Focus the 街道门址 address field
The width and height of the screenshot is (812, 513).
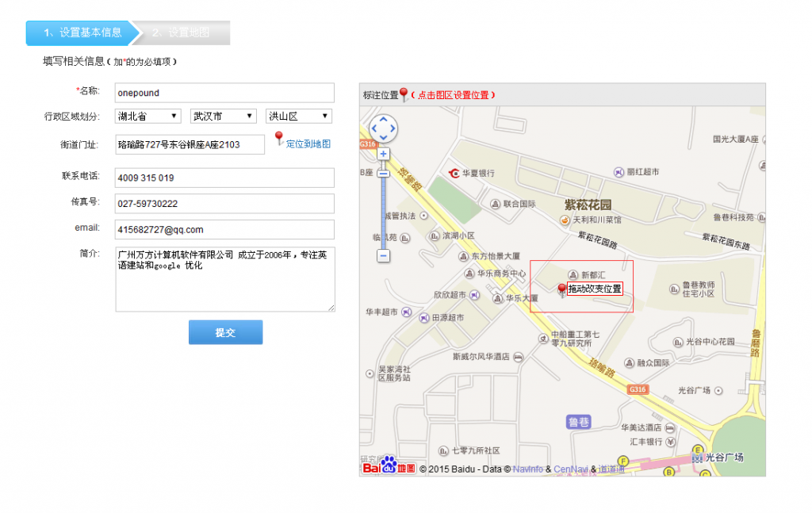[190, 144]
